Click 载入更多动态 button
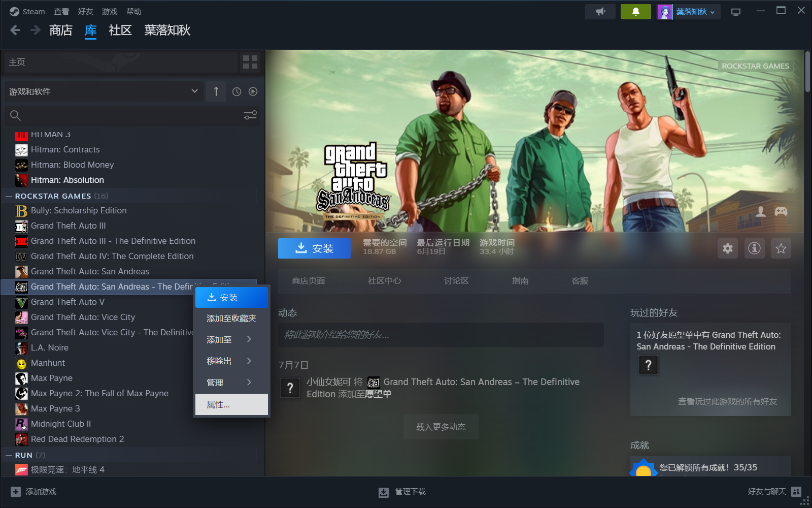812x508 pixels. (x=441, y=427)
